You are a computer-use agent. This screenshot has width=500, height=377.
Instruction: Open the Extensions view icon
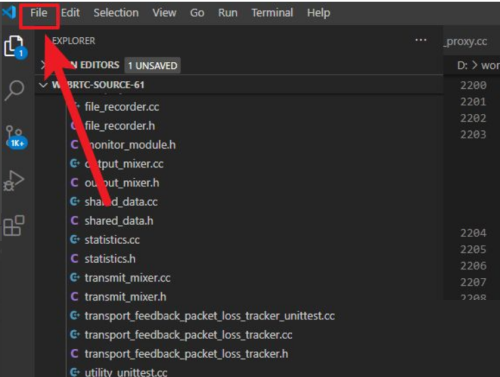pos(14,226)
